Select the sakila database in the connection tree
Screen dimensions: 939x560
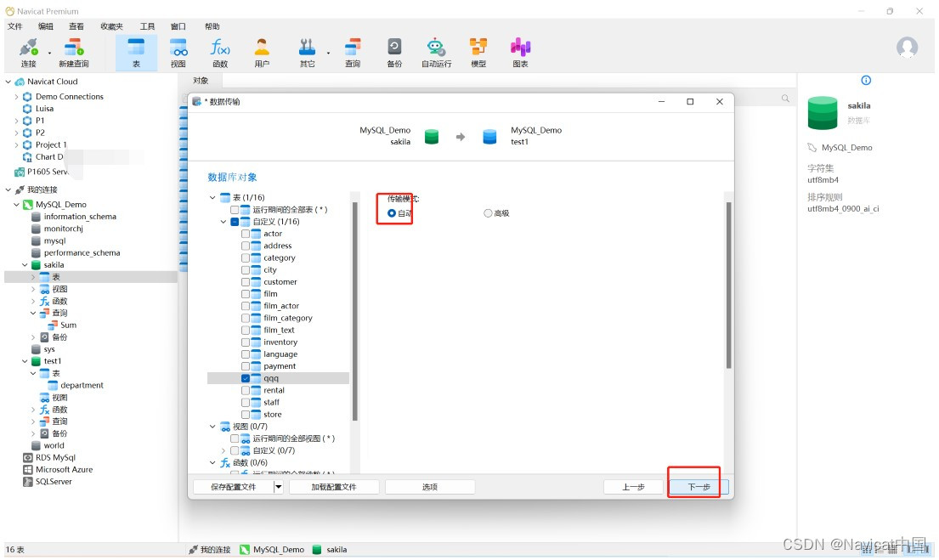[x=53, y=265]
